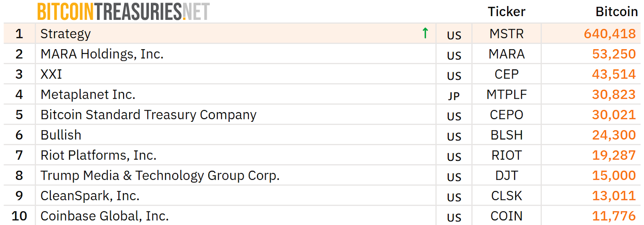Open Coinbase Global, Inc. link

point(104,216)
